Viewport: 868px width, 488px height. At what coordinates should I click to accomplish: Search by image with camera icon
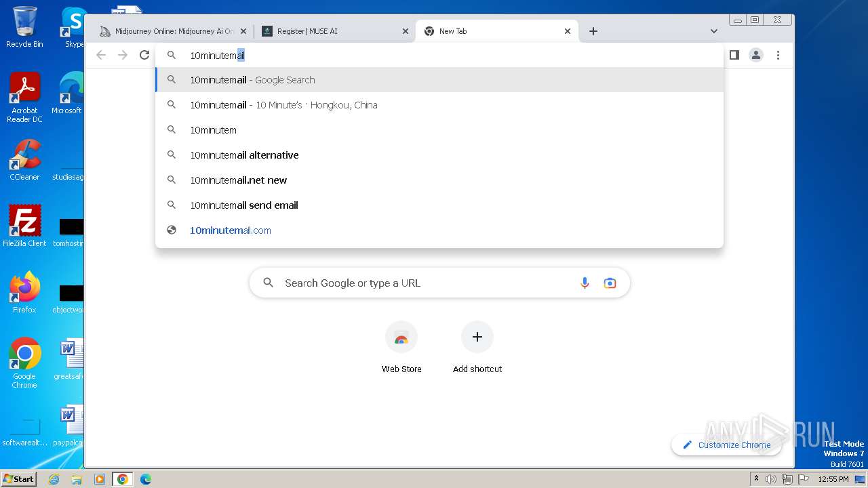click(x=610, y=283)
